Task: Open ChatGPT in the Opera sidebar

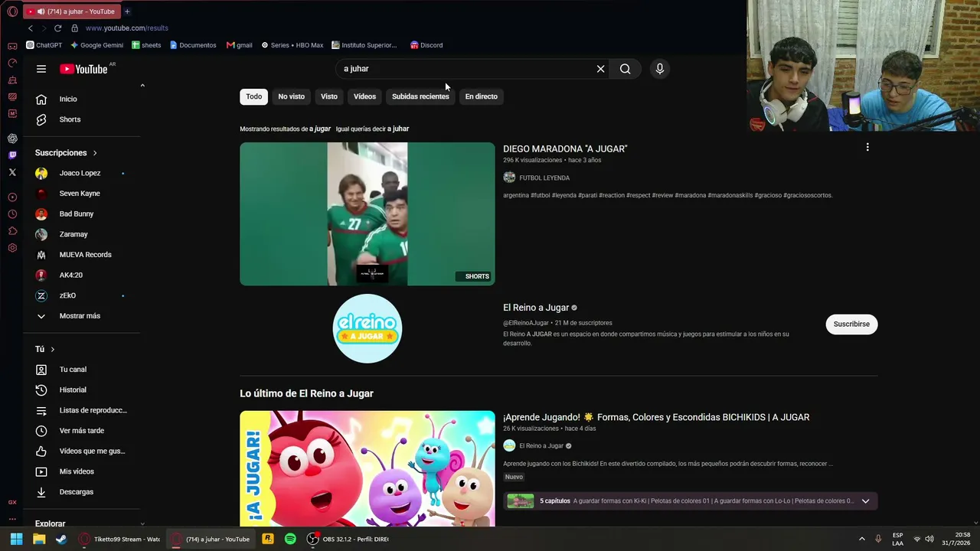Action: [12, 139]
